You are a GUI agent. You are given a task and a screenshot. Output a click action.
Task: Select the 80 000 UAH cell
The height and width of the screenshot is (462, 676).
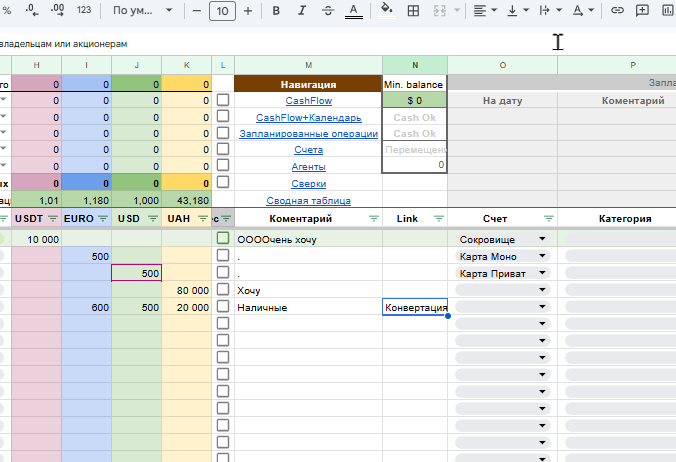[x=186, y=290]
